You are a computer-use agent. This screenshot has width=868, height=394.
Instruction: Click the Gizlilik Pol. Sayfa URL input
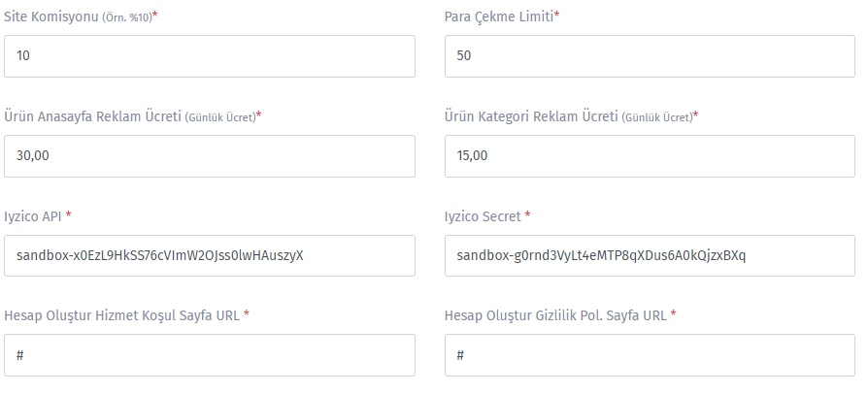[650, 355]
